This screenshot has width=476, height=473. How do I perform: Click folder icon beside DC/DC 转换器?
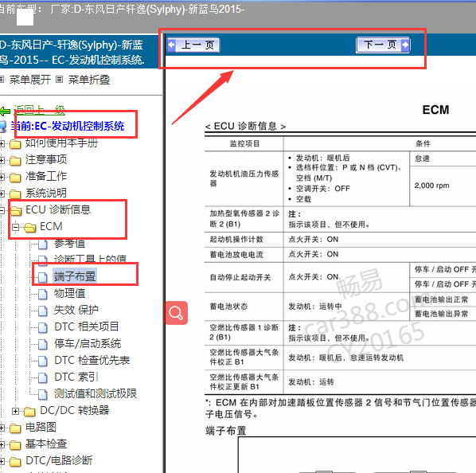pyautogui.click(x=29, y=412)
